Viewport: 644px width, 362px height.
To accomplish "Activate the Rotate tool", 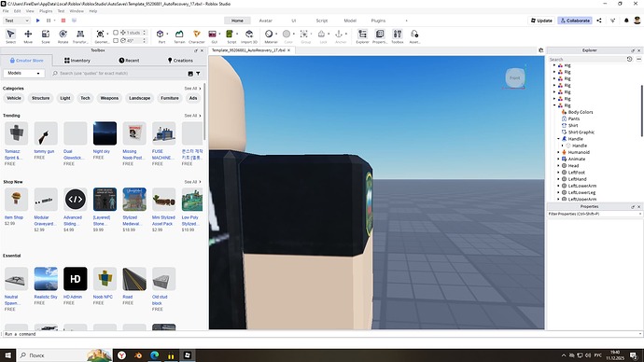I will pos(63,36).
